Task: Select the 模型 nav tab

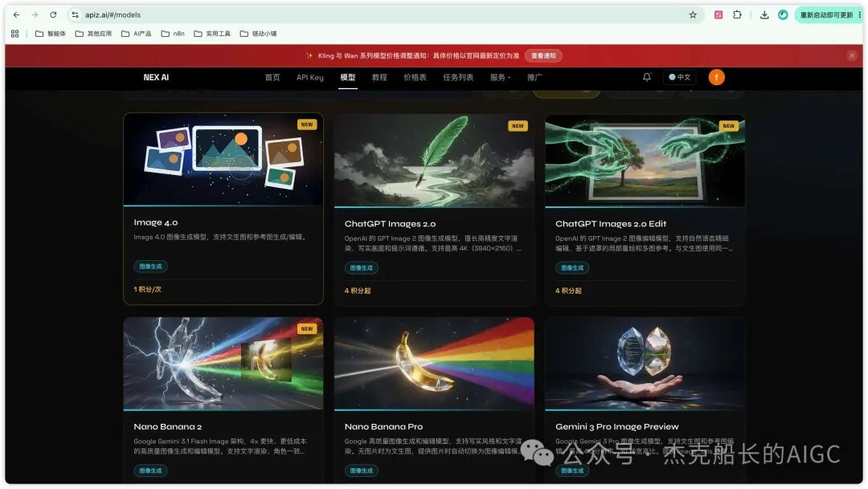Action: (348, 77)
